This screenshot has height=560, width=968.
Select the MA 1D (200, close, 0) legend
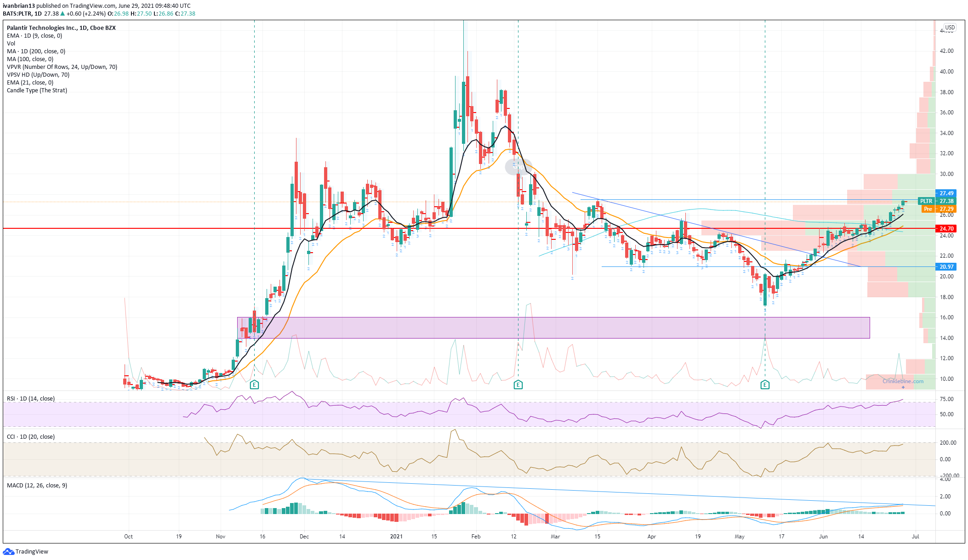click(36, 51)
